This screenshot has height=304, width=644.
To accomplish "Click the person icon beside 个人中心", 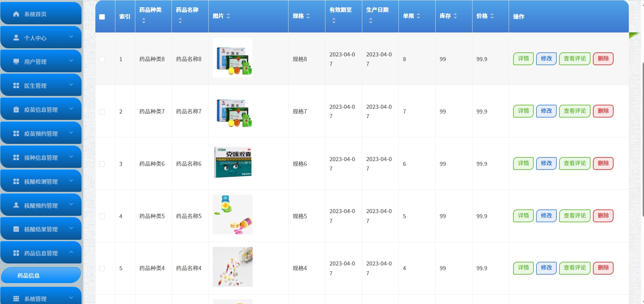I will click(16, 38).
